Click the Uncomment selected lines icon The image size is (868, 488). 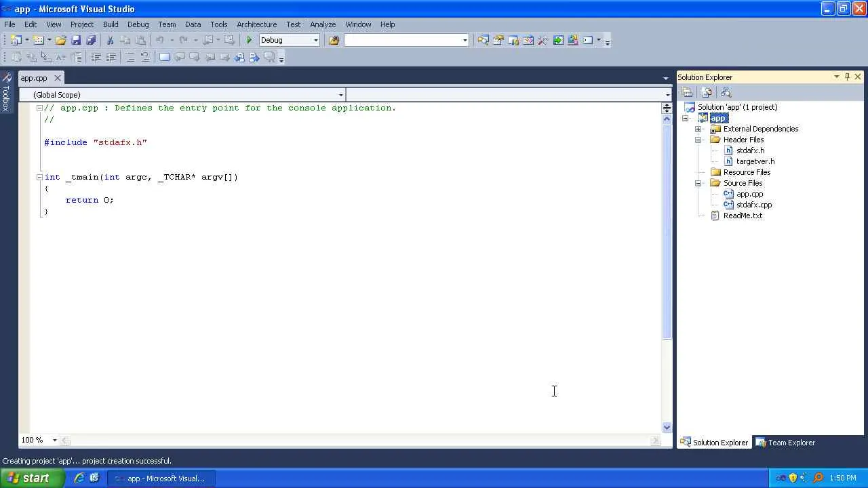point(145,58)
